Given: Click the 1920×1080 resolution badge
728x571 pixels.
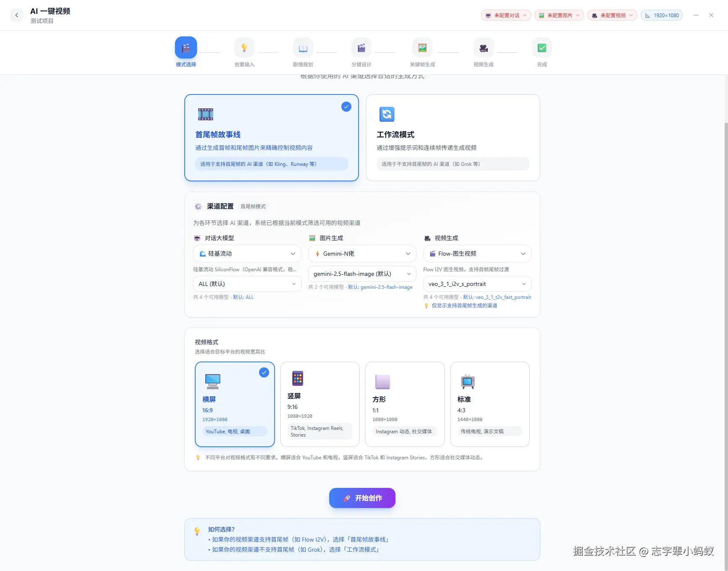Looking at the screenshot, I should click(x=662, y=15).
